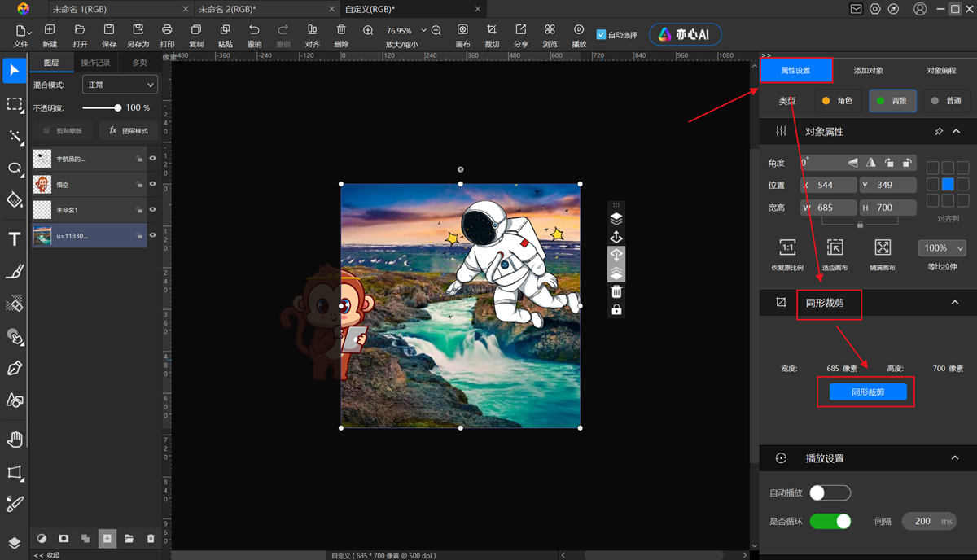Hide the 悟空 layer via eye icon
This screenshot has height=560, width=977.
click(x=152, y=185)
